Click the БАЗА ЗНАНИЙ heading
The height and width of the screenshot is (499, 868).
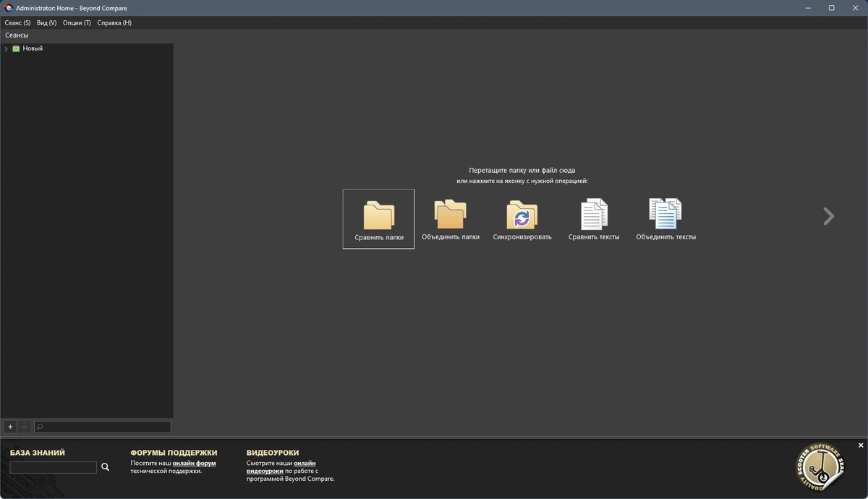pos(38,453)
